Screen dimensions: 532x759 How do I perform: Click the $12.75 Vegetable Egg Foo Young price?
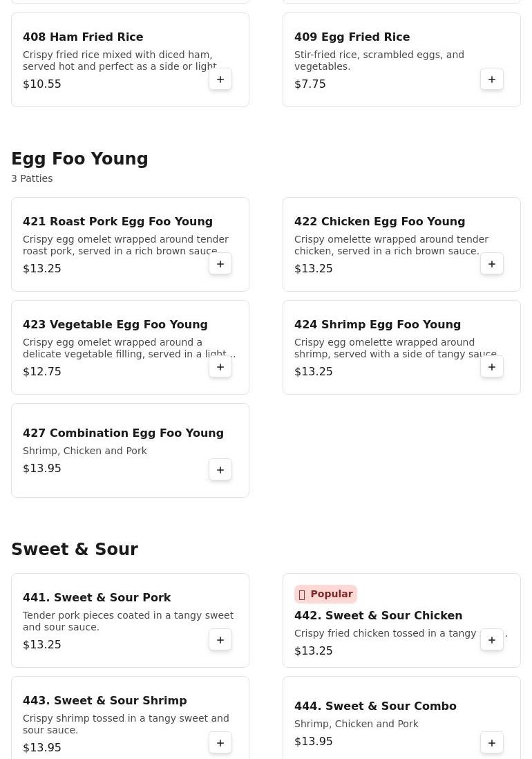(42, 372)
